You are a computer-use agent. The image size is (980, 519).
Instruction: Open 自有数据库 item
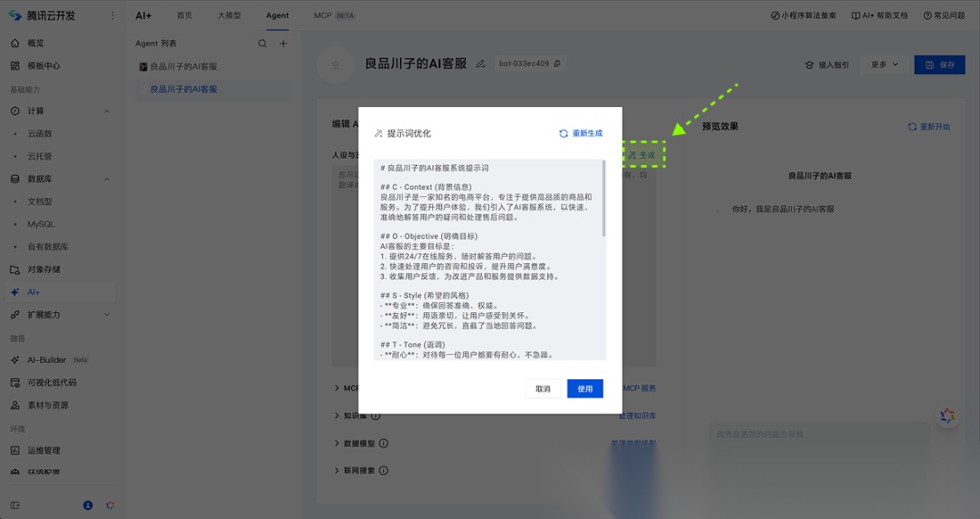(x=48, y=247)
